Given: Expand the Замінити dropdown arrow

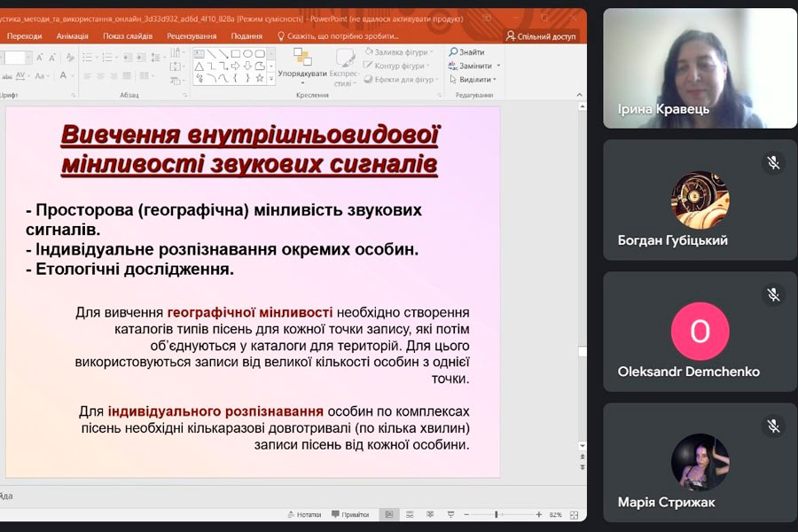Looking at the screenshot, I should click(498, 66).
